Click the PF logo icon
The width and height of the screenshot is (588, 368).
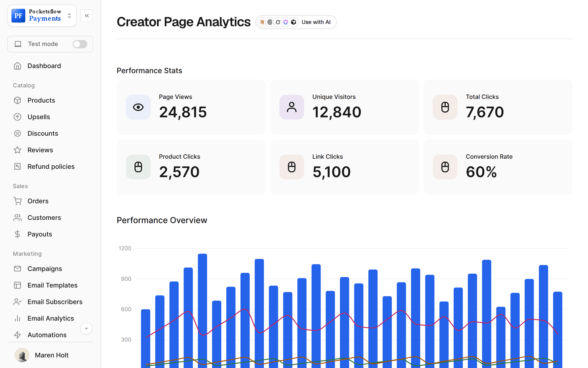(18, 16)
